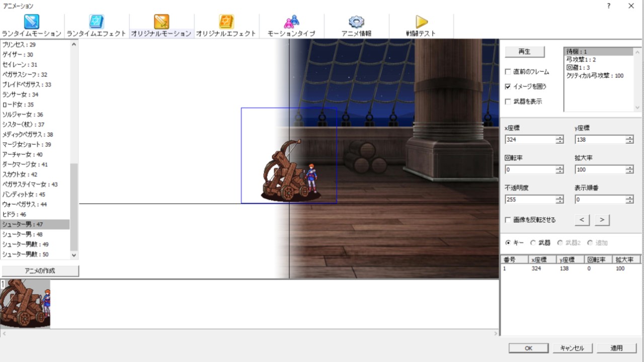Enable the 武器を表示 checkbox
Image resolution: width=644 pixels, height=362 pixels.
pos(508,102)
